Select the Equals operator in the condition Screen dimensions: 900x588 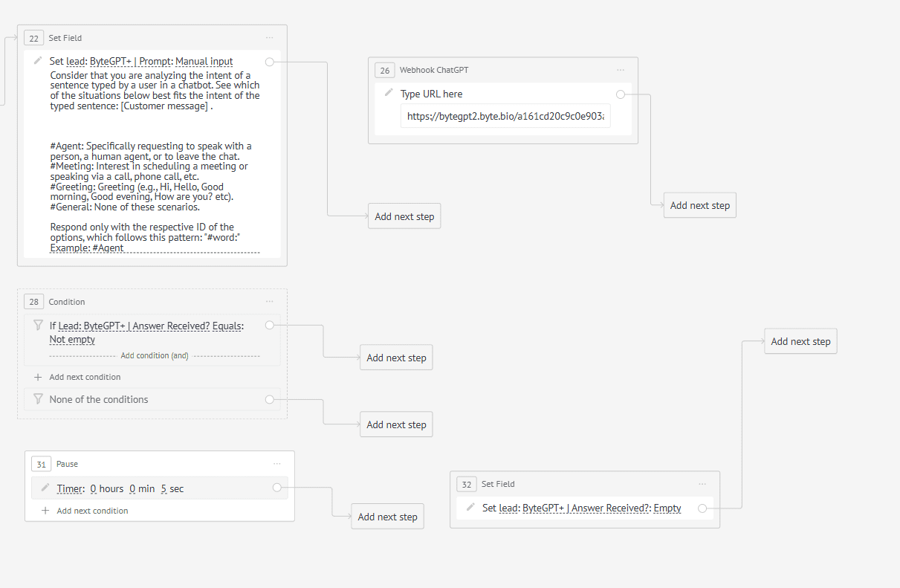[x=227, y=326]
